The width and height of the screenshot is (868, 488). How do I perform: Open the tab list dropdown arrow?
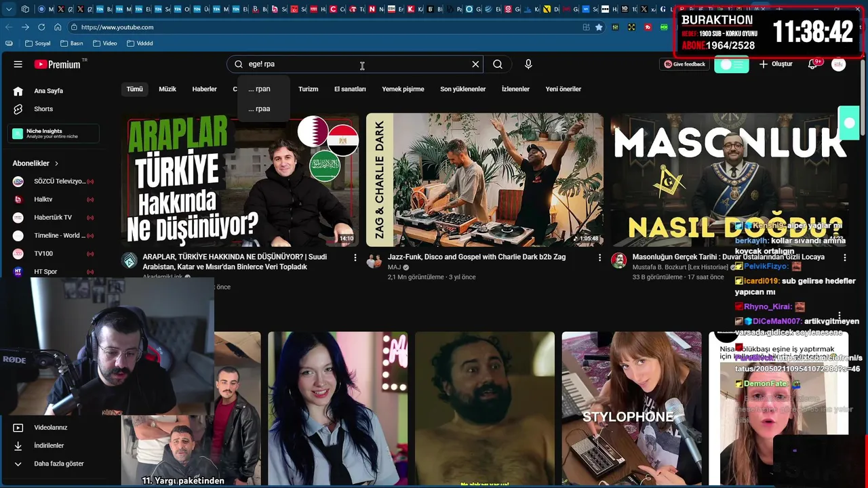tap(8, 9)
